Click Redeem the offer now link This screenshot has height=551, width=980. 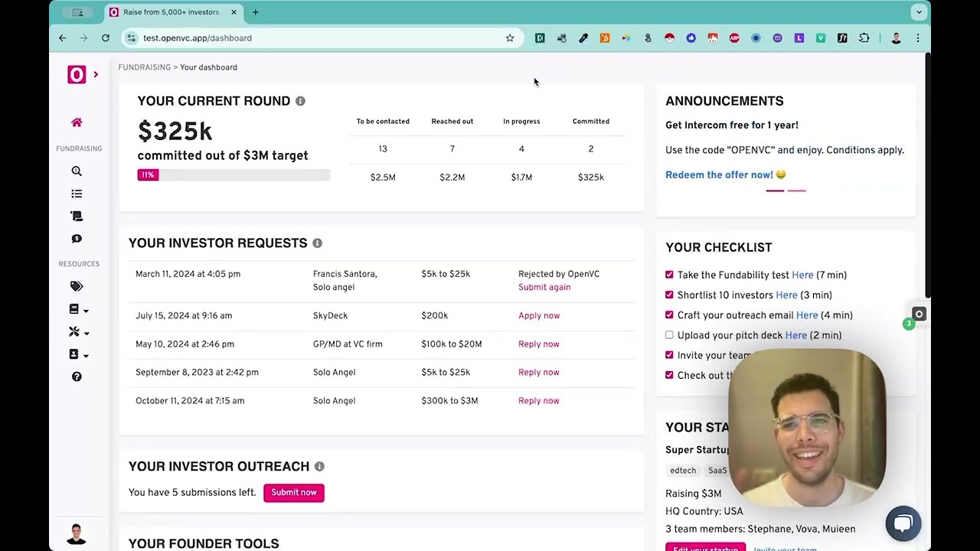click(719, 175)
